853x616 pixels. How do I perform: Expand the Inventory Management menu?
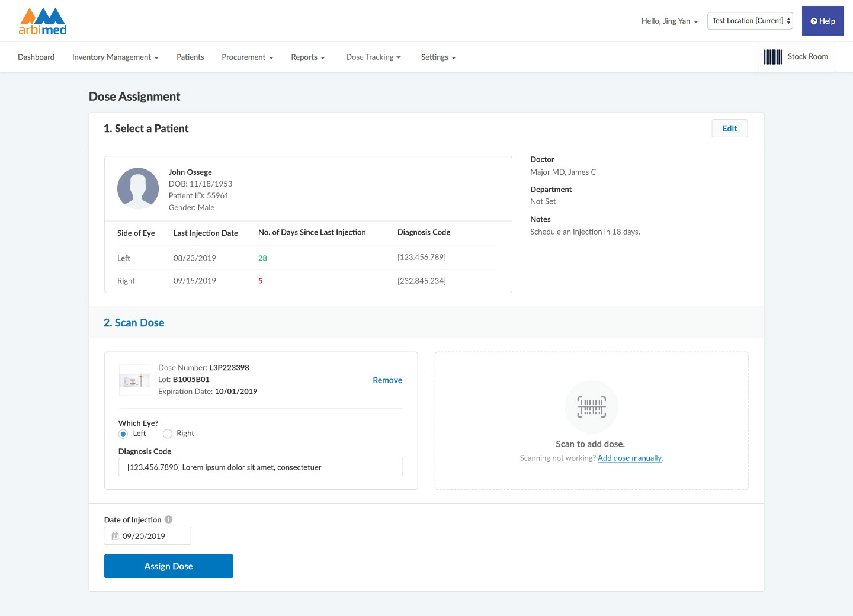coord(115,57)
